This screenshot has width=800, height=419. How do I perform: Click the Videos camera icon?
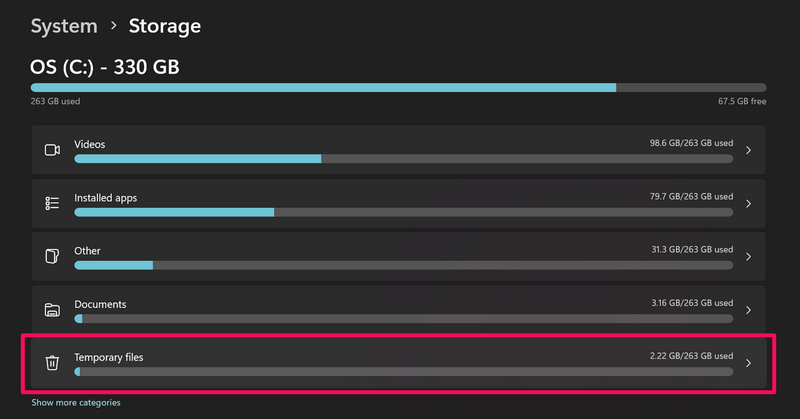[x=53, y=150]
